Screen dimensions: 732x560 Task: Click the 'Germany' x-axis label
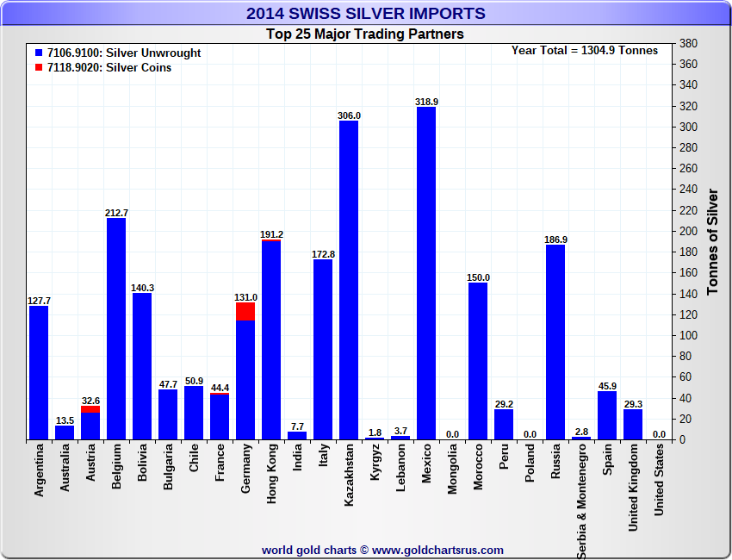(x=245, y=468)
